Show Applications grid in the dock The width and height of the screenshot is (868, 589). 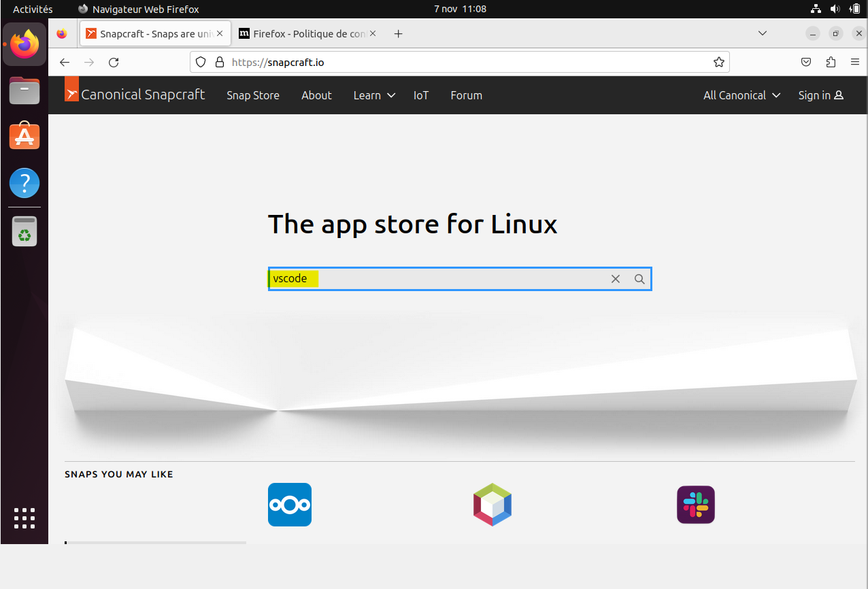tap(24, 518)
